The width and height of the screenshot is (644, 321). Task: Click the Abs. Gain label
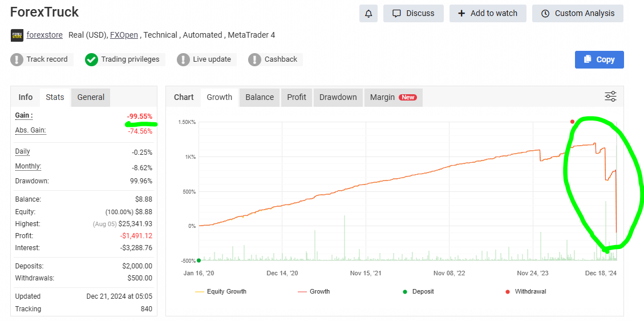coord(30,131)
